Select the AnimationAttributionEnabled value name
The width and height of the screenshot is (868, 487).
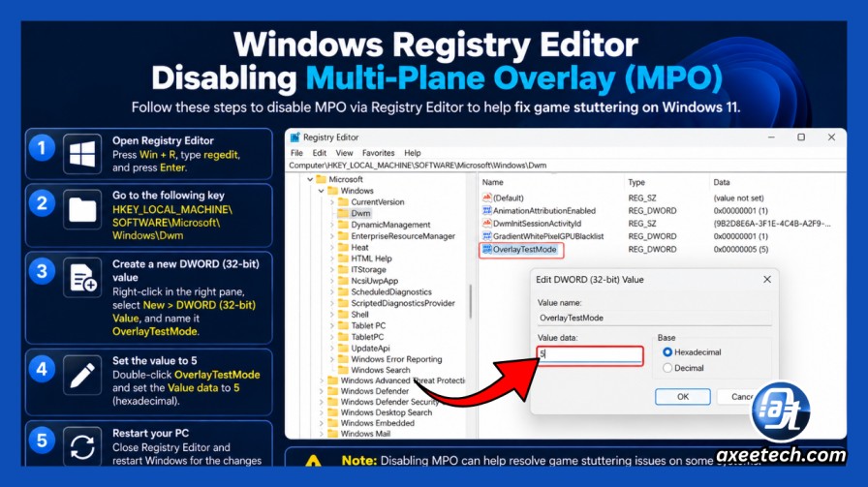tap(544, 210)
